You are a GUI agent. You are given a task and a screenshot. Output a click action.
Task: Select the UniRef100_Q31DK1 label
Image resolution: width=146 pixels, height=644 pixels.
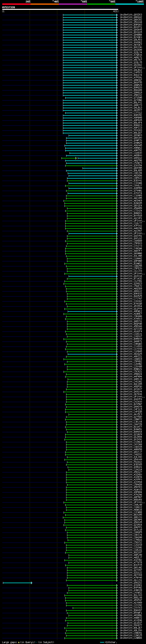tap(131, 585)
